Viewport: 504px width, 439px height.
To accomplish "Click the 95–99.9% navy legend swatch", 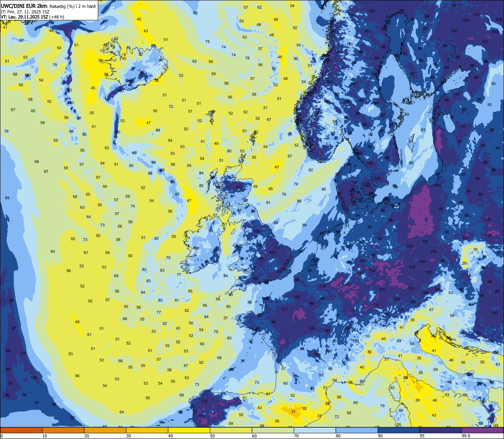I will [x=441, y=430].
